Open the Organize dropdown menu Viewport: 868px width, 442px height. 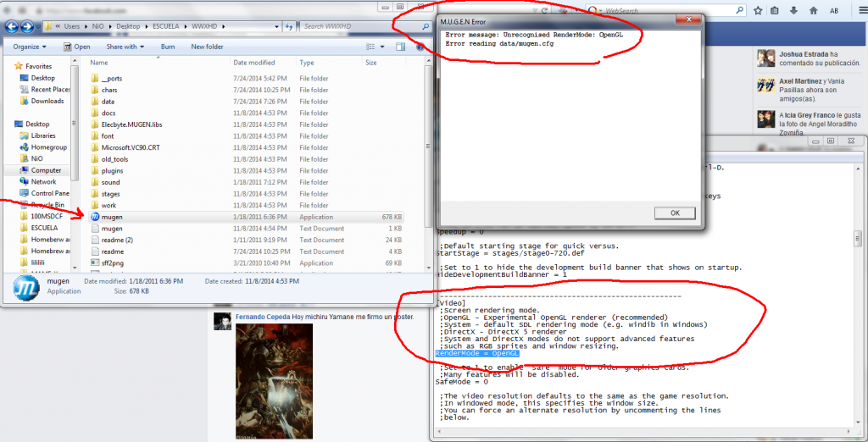pyautogui.click(x=29, y=47)
